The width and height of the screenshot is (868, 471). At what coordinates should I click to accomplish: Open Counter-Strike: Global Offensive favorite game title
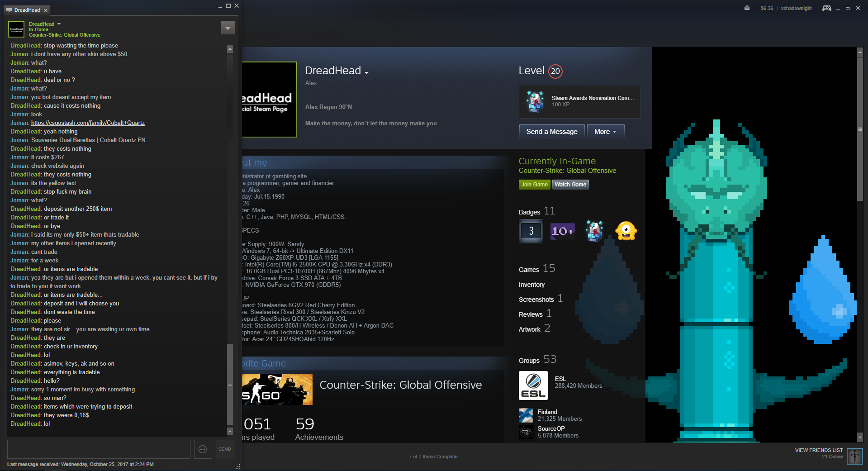click(401, 385)
